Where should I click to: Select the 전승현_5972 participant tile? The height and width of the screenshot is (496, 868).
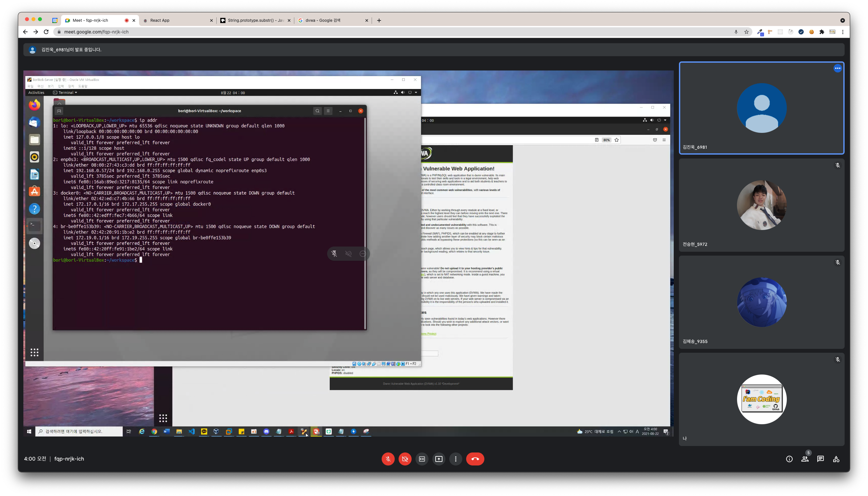(x=761, y=205)
